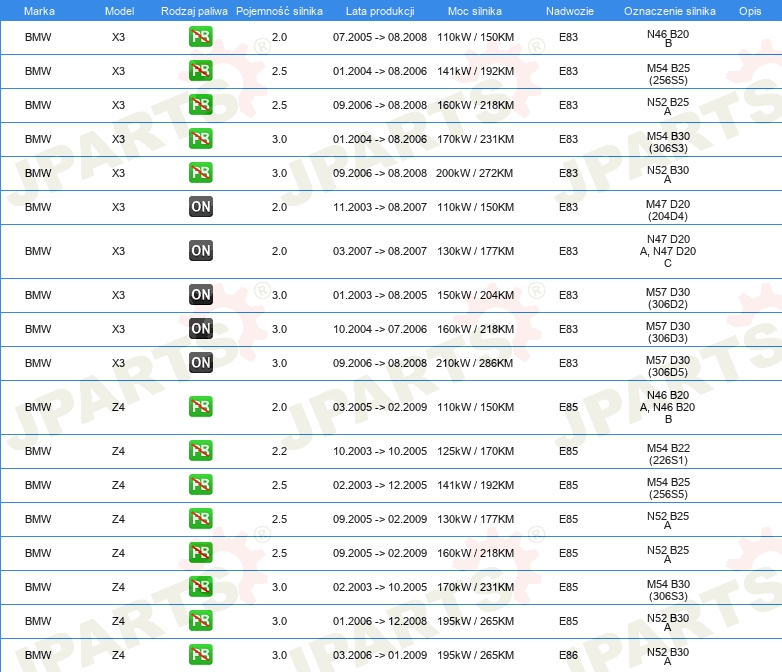Click petrol icon for Z4 2.0 110kW/150KM
This screenshot has width=782, height=672.
click(x=200, y=406)
